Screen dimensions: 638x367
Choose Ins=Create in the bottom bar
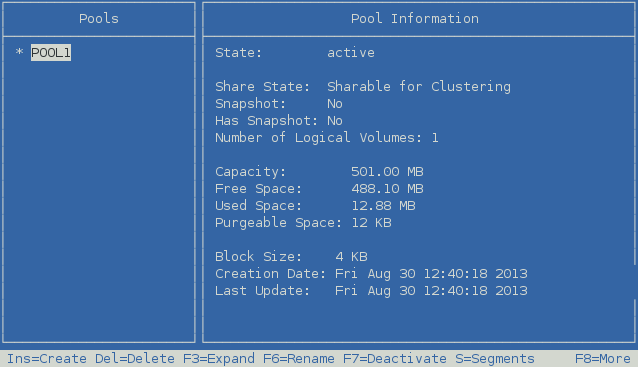point(47,359)
